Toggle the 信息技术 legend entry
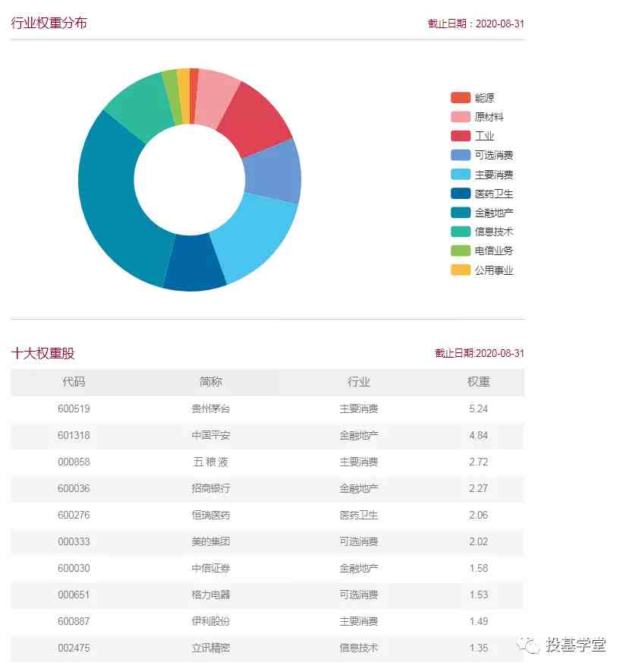This screenshot has width=626, height=672. click(482, 232)
